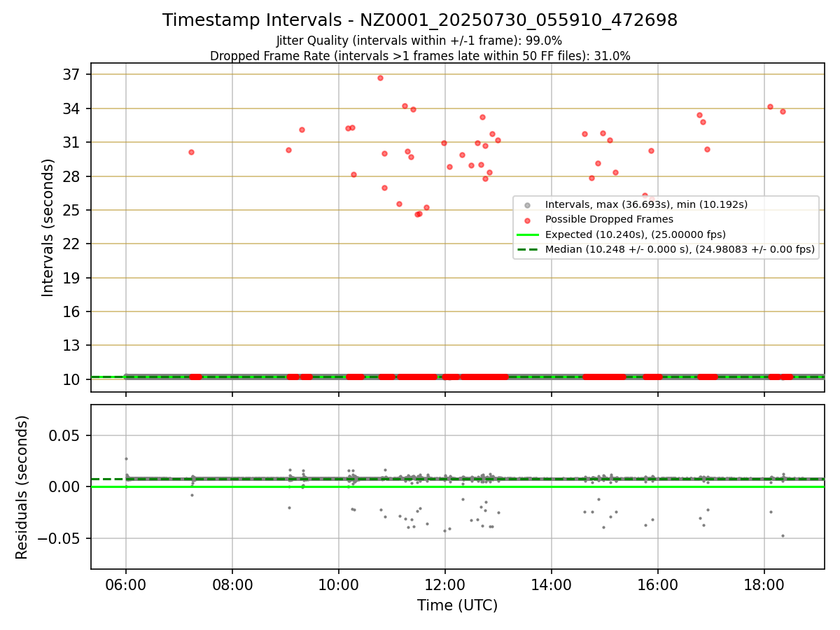
Task: Click the '13' tick on the intervals axis
Action: [x=73, y=345]
